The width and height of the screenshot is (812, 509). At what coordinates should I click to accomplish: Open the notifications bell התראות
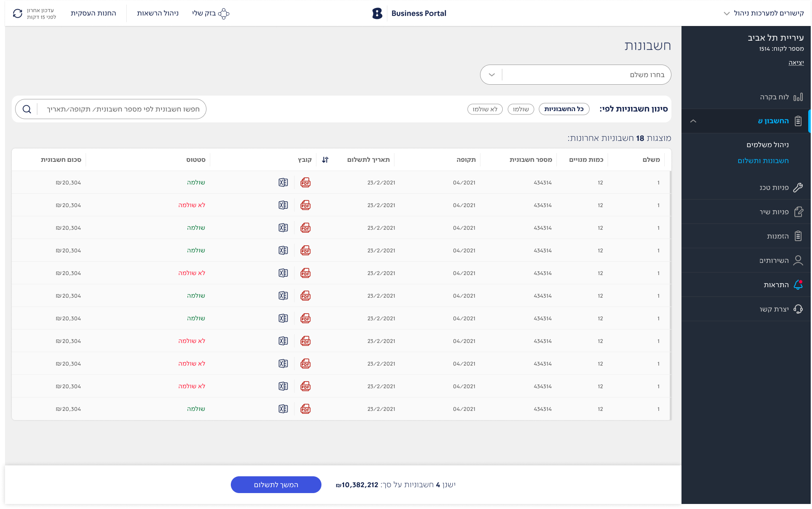(798, 285)
